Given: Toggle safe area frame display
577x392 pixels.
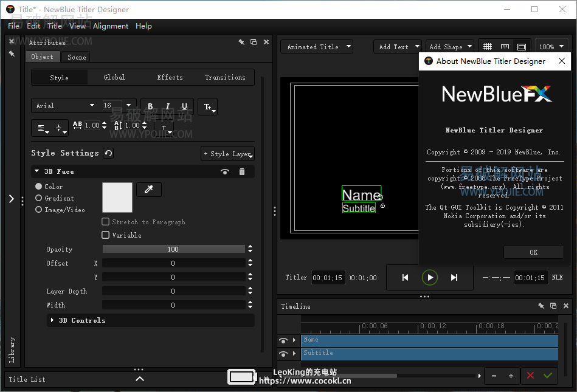Looking at the screenshot, I should pyautogui.click(x=522, y=47).
